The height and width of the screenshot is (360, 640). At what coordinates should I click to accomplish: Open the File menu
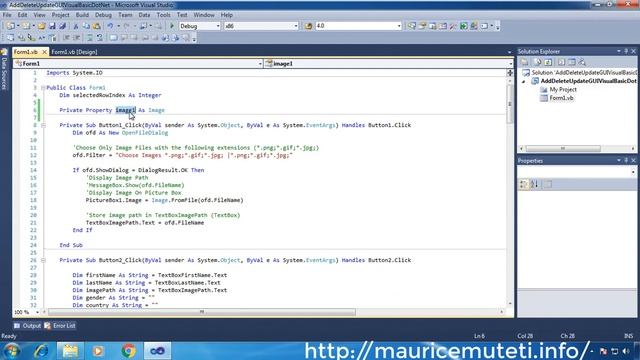[7, 15]
